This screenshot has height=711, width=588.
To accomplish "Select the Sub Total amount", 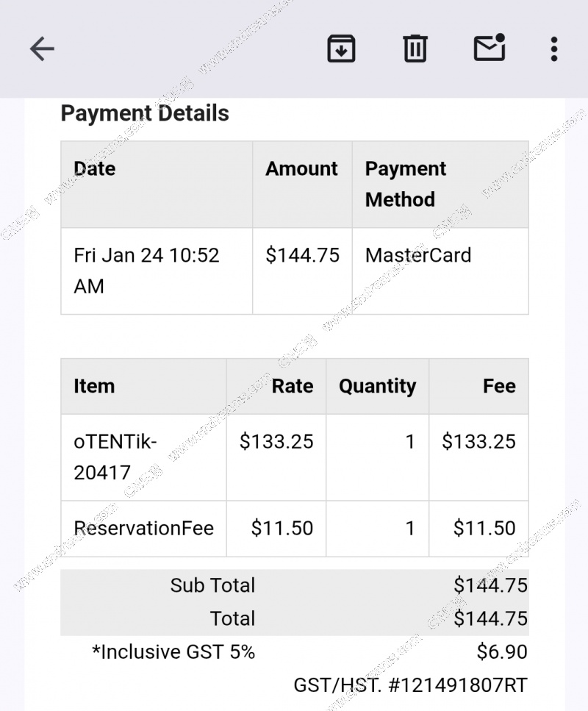I will pyautogui.click(x=490, y=585).
